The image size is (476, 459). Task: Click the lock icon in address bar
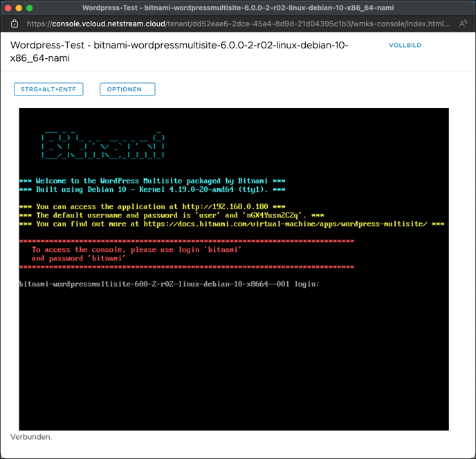[x=15, y=24]
